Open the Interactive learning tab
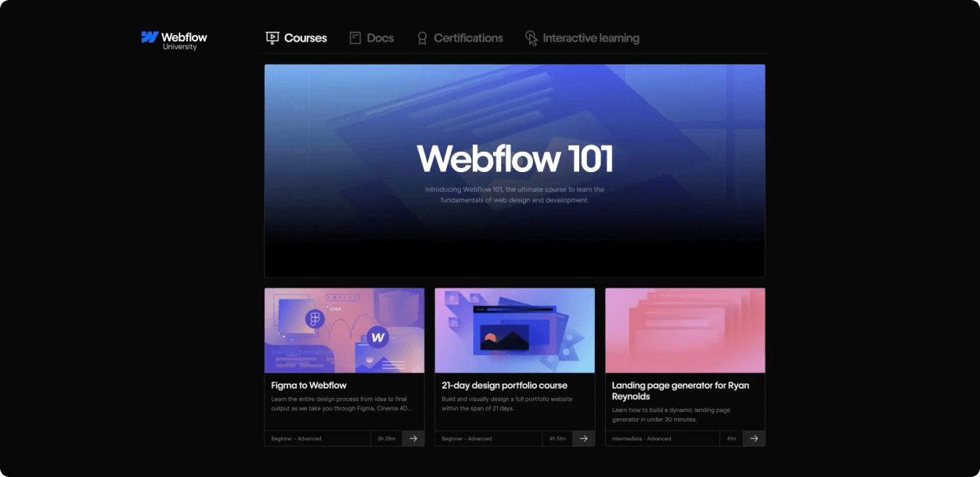 (x=582, y=38)
